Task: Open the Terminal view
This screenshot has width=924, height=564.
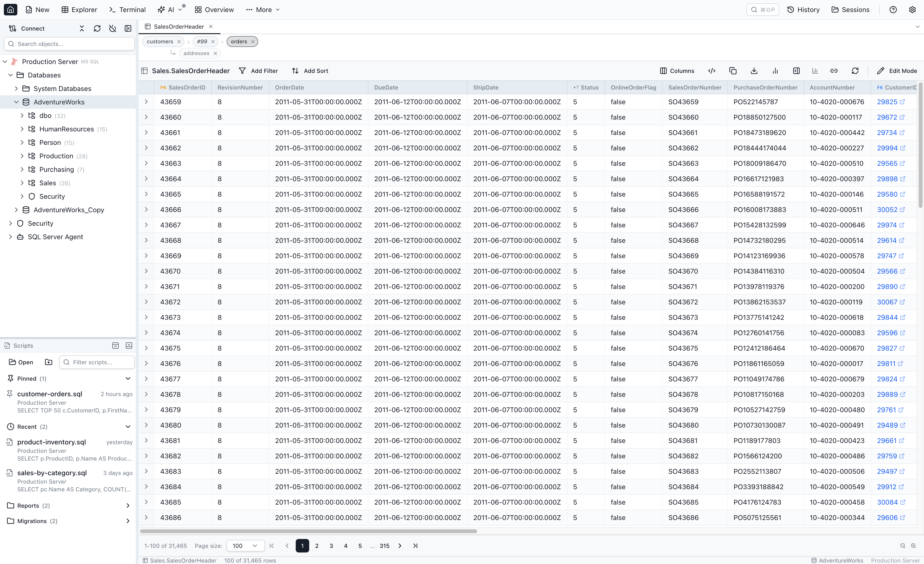Action: [x=127, y=10]
